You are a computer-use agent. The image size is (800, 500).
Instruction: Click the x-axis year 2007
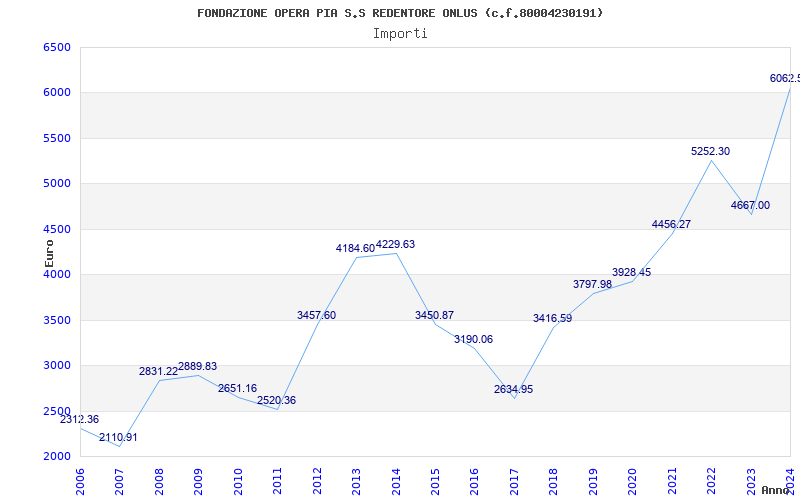pyautogui.click(x=119, y=482)
